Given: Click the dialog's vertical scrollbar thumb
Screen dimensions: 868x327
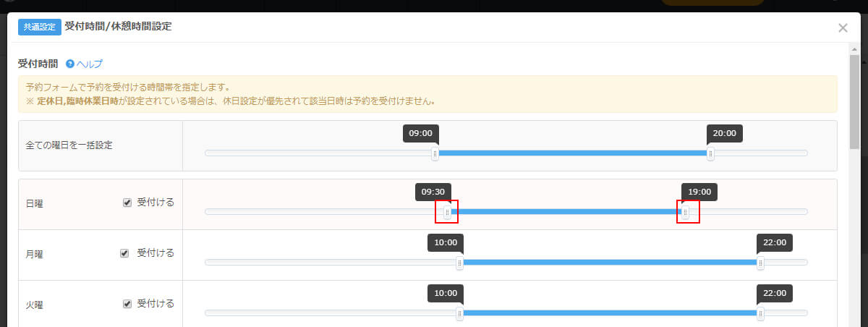Looking at the screenshot, I should [854, 101].
